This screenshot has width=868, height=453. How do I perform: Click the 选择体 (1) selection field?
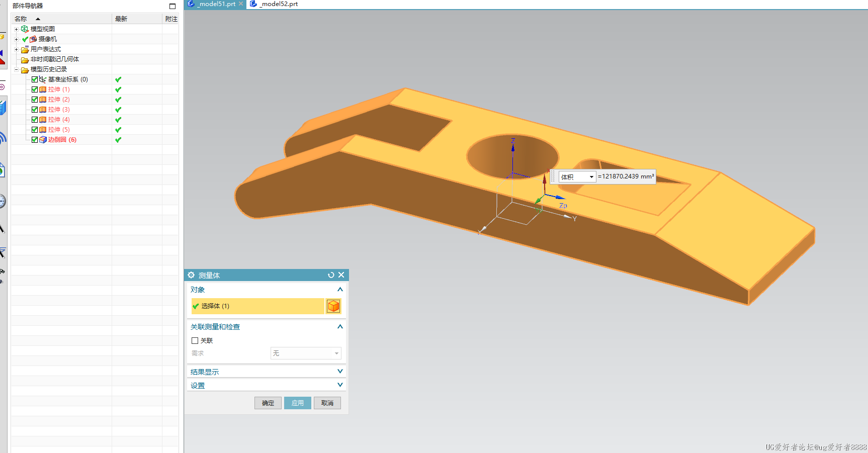(x=258, y=306)
